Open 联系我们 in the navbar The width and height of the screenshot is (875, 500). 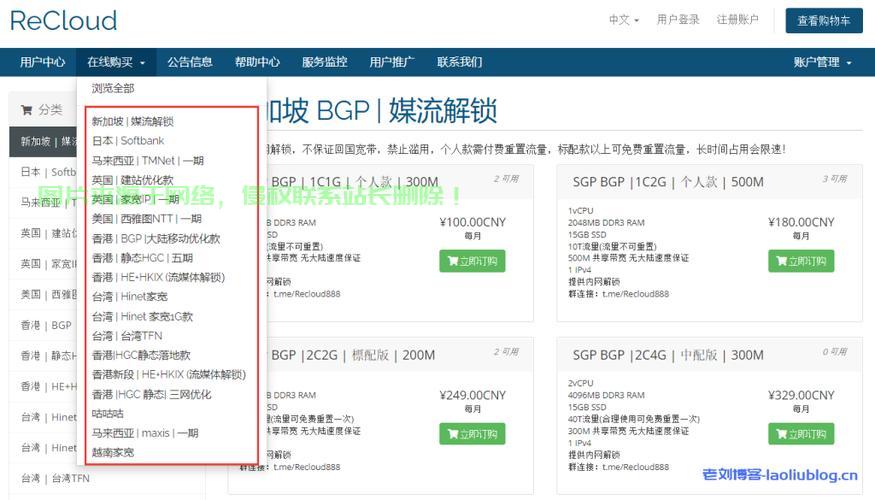click(x=459, y=62)
